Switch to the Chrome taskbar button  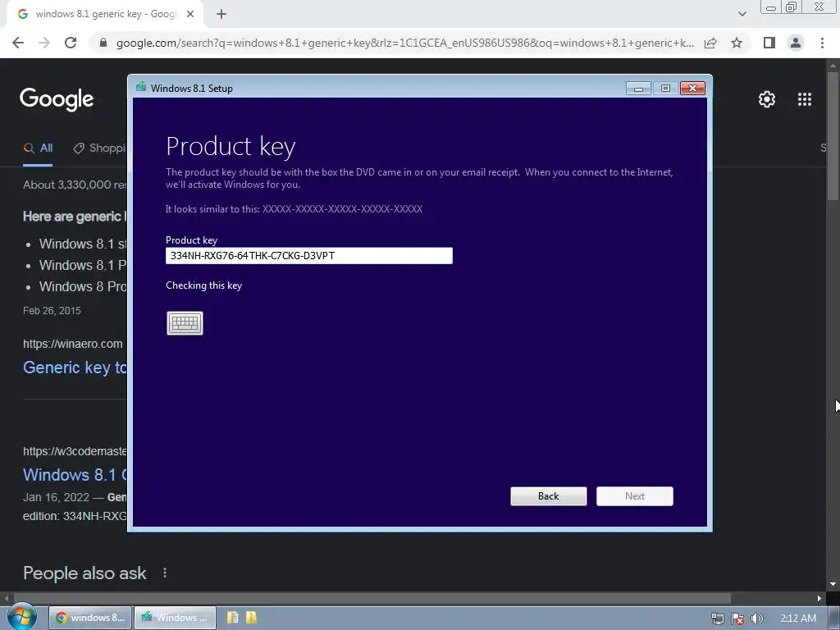tap(90, 618)
